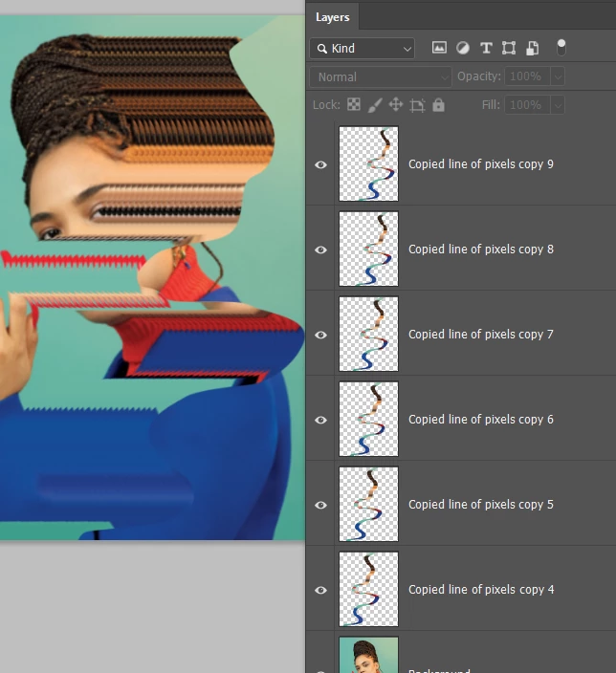This screenshot has height=673, width=616.
Task: Lock artboard nesting icon
Action: pos(417,105)
